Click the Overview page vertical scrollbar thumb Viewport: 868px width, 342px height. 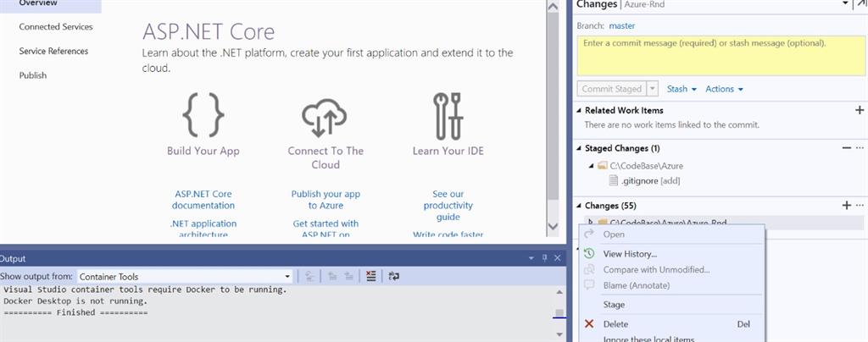[x=553, y=108]
